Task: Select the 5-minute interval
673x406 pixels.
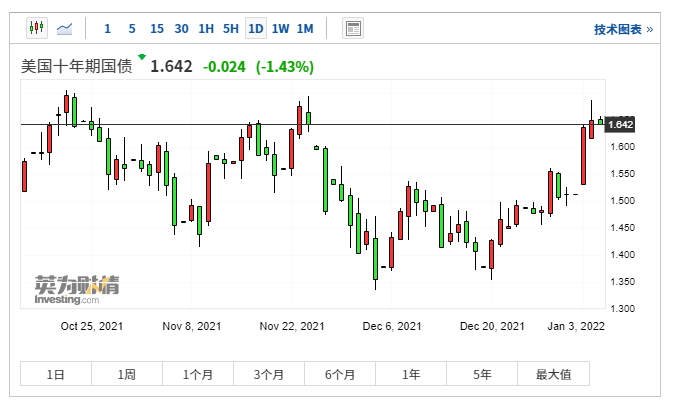Action: point(132,29)
